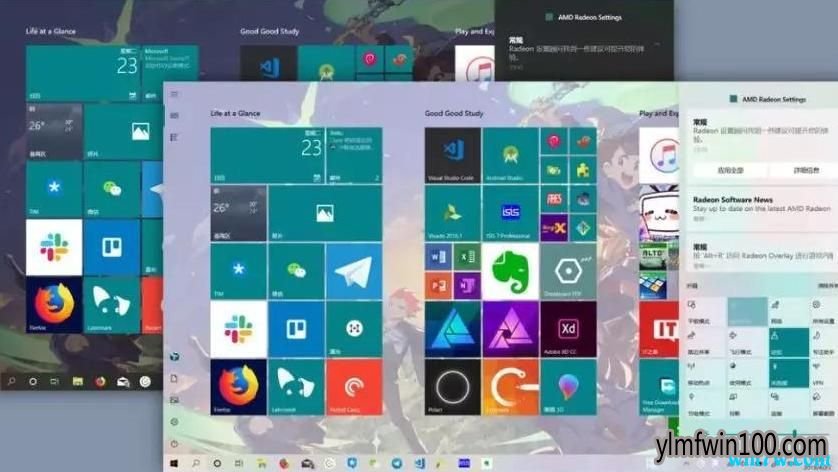Image resolution: width=838 pixels, height=472 pixels.
Task: Launch Adobe XD tile
Action: (x=568, y=329)
